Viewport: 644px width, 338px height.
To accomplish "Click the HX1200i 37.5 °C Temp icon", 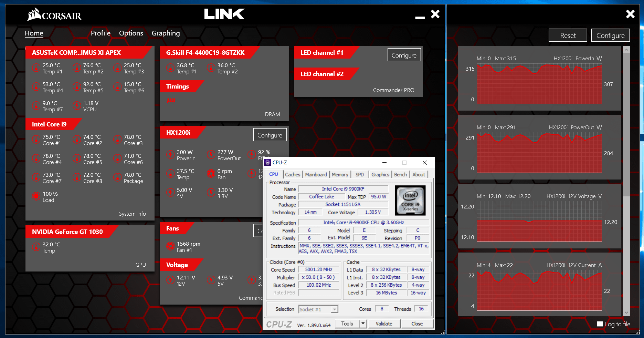I will pos(170,174).
